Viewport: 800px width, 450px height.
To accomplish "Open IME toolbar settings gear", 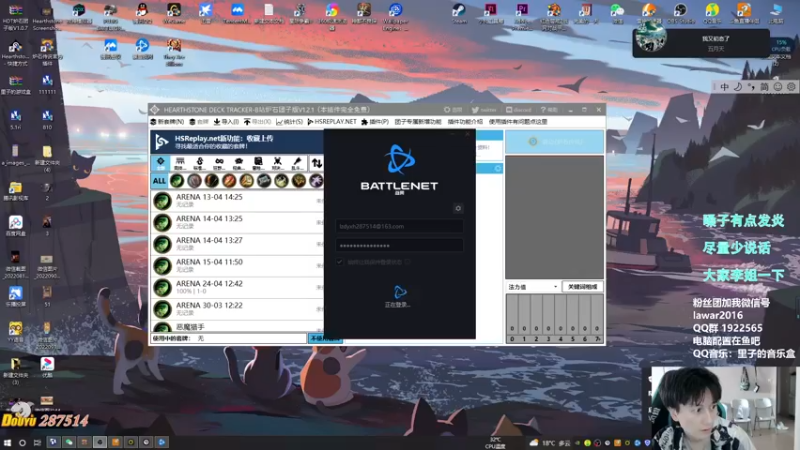I will 791,87.
